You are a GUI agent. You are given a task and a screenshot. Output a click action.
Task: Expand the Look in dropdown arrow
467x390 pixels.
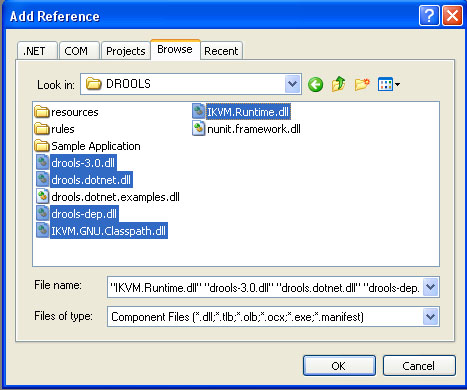(293, 84)
